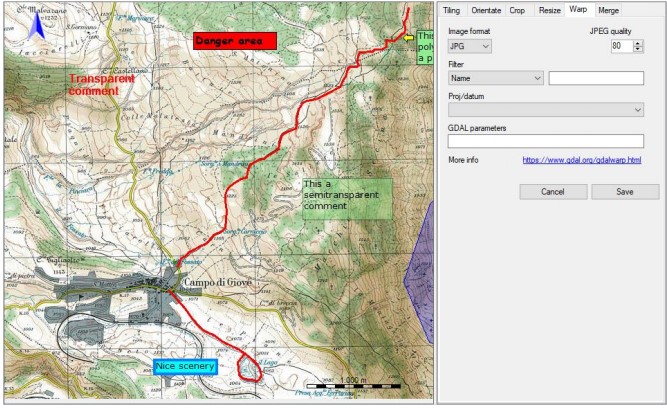The height and width of the screenshot is (408, 667).
Task: Go to the Resize tab
Action: 549,10
